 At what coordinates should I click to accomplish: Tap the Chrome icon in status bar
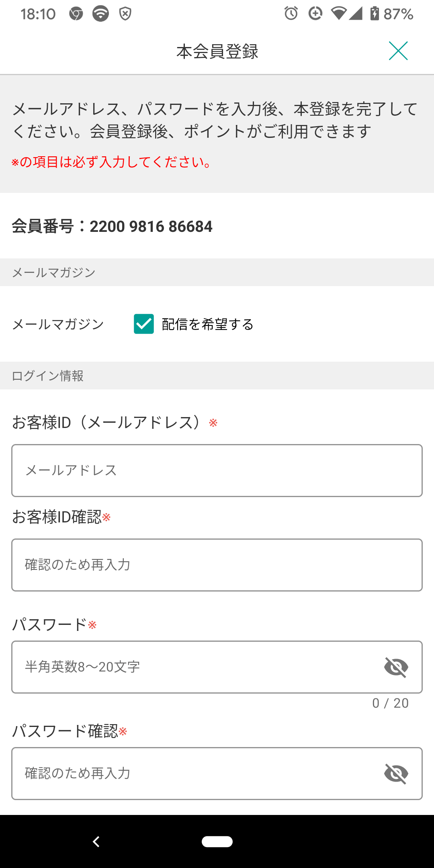point(76,14)
